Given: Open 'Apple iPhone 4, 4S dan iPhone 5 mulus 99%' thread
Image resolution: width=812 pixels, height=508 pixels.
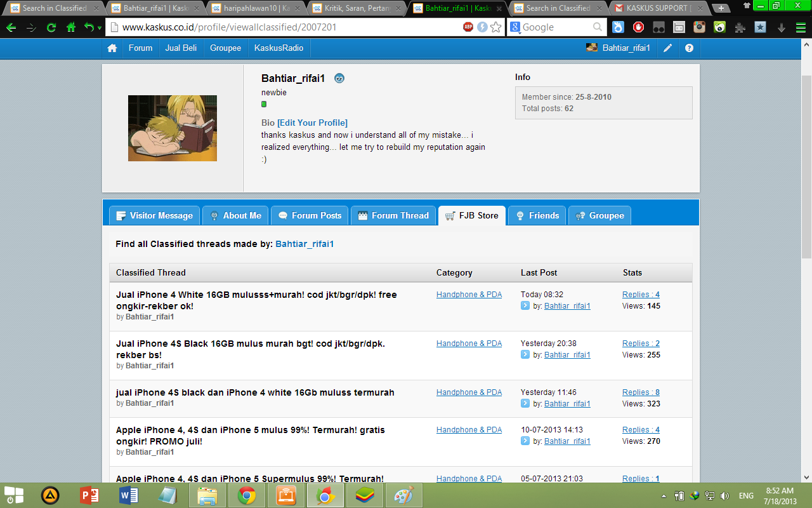Looking at the screenshot, I should click(x=251, y=436).
